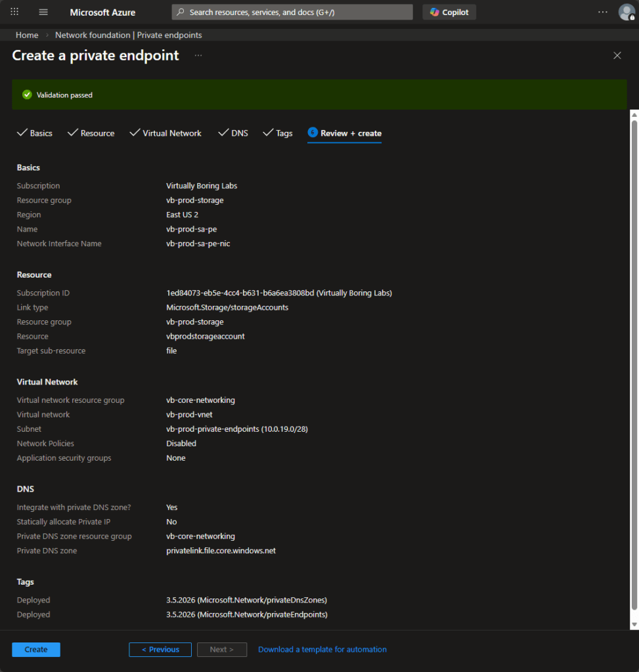Select 'vb-prod-sa-pe' name value
639x672 pixels.
point(191,229)
